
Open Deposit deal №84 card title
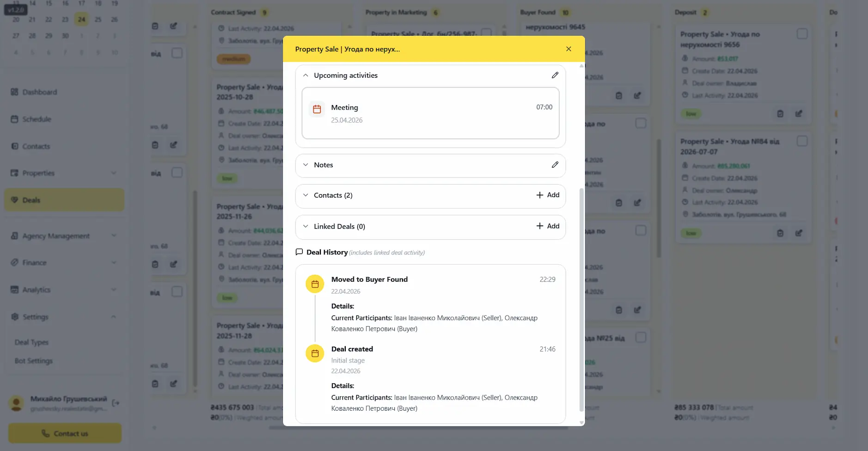pos(729,147)
